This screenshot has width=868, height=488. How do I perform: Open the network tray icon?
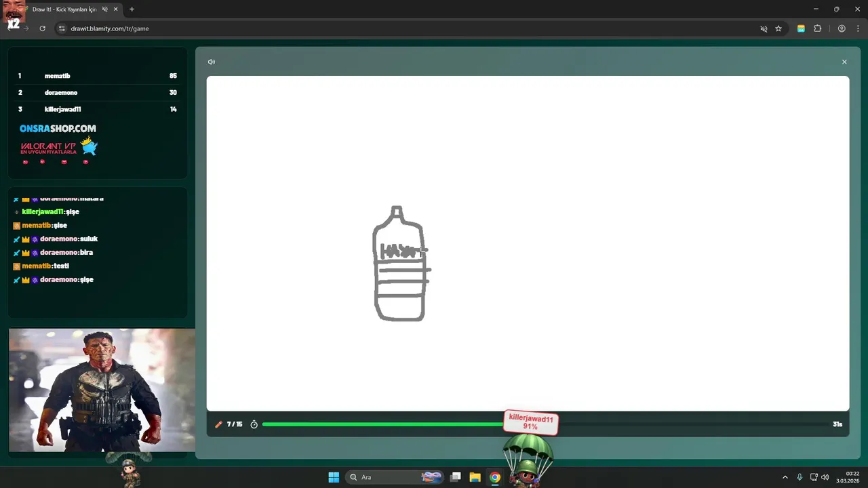click(x=814, y=477)
